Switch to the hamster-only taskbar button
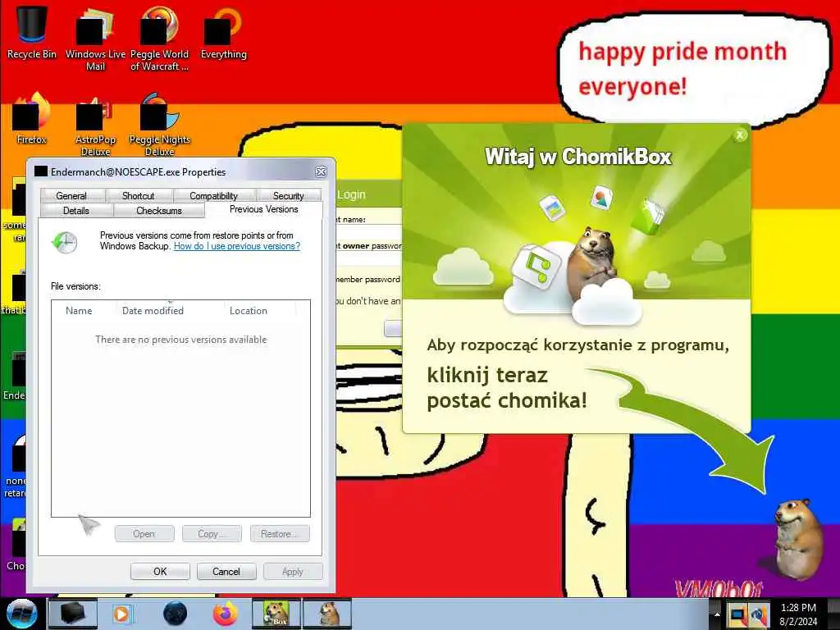Screen dimensions: 840x630 [x=327, y=614]
